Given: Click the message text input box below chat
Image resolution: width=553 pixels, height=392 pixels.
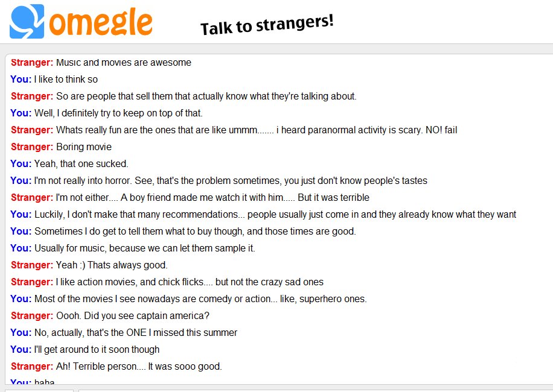Looking at the screenshot, I should (316, 391).
